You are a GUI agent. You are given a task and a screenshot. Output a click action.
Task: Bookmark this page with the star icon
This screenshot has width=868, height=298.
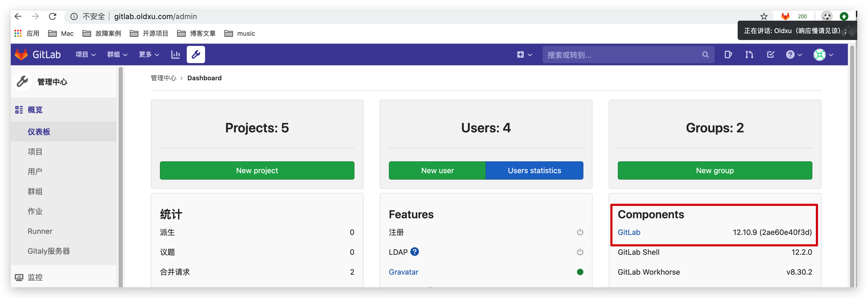click(x=763, y=16)
